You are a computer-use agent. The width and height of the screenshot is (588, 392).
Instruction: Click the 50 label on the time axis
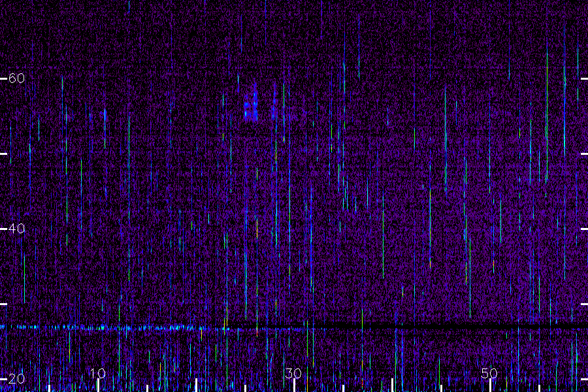(x=489, y=373)
